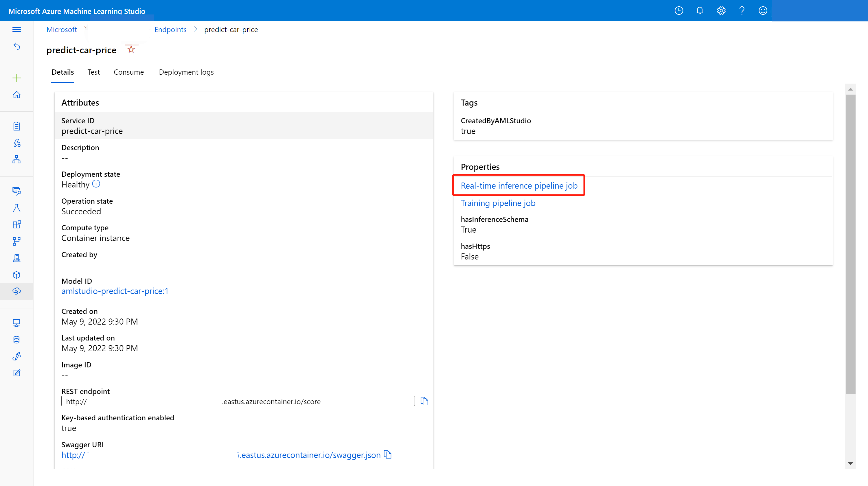Click Real-time inference pipeline job link

click(x=519, y=185)
